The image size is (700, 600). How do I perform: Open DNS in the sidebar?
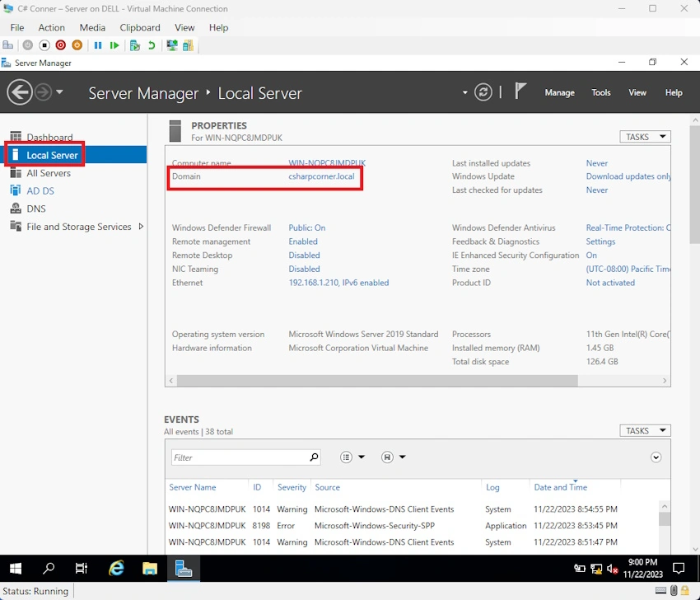35,209
